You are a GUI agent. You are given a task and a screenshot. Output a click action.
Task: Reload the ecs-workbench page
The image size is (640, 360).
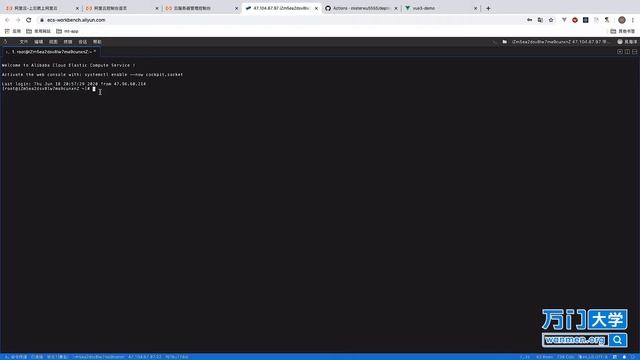(29, 20)
